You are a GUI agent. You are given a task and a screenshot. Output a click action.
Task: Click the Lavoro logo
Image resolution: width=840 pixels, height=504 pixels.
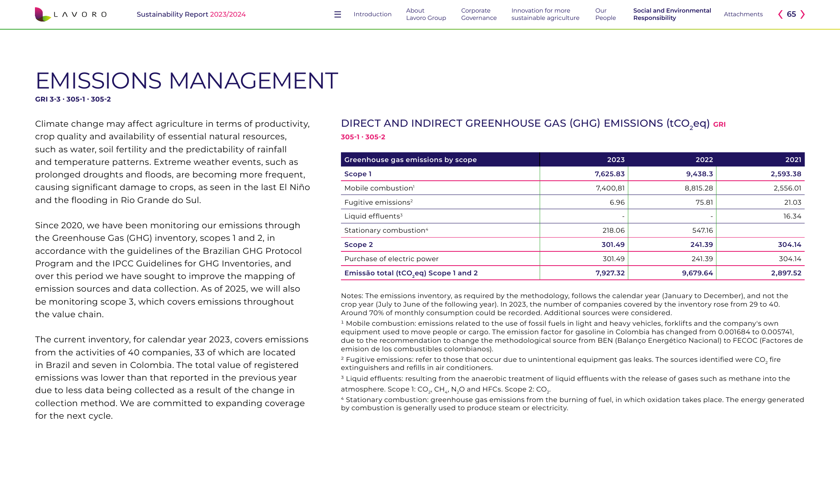coord(71,14)
